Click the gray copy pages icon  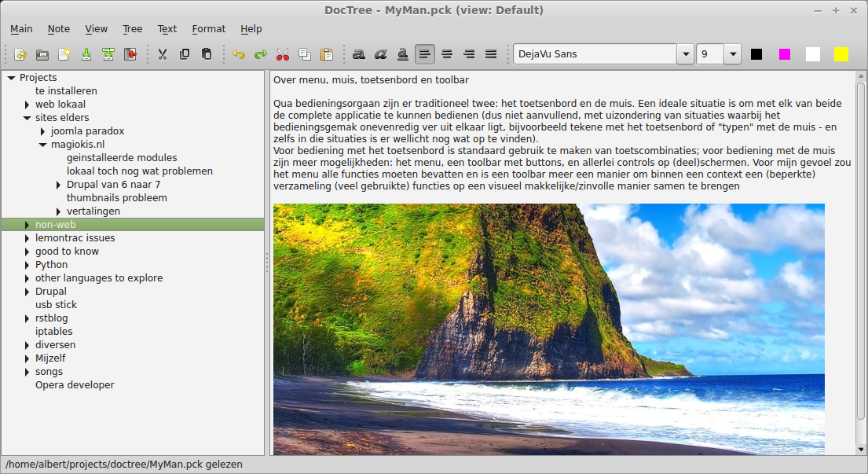point(305,54)
